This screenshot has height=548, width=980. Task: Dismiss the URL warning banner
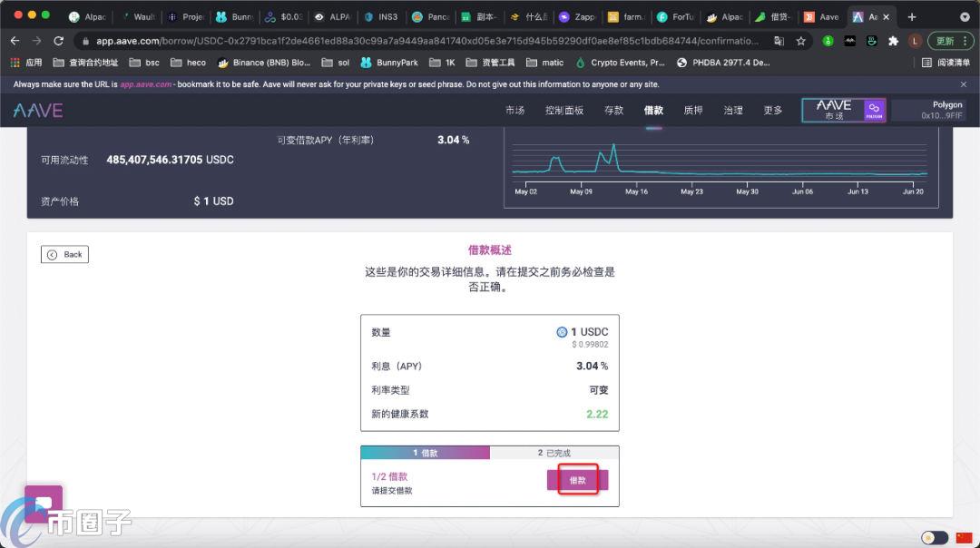[x=963, y=84]
